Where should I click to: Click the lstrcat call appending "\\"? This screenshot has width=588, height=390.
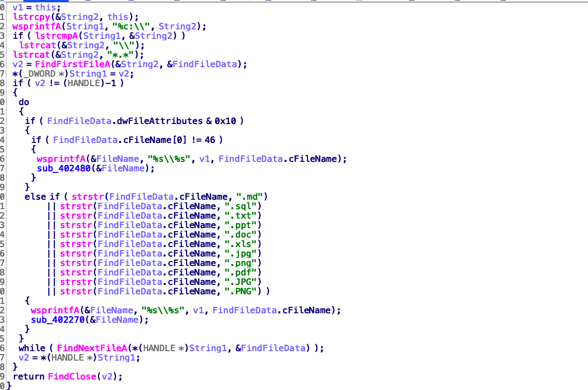(37, 45)
